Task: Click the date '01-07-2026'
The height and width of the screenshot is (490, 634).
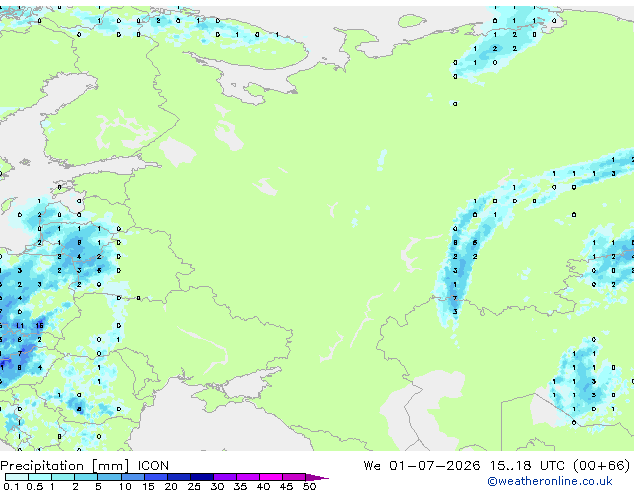Action: (x=435, y=466)
